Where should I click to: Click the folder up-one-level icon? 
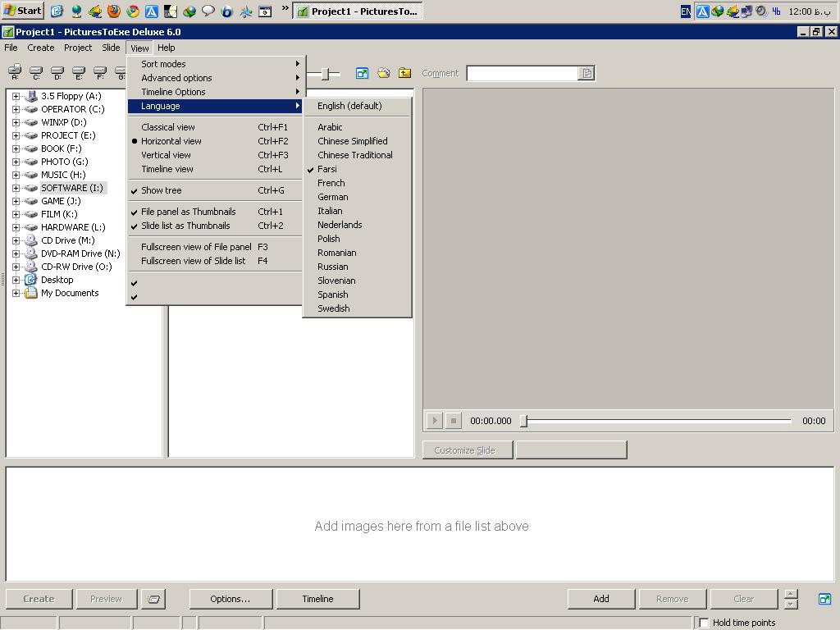pos(405,73)
